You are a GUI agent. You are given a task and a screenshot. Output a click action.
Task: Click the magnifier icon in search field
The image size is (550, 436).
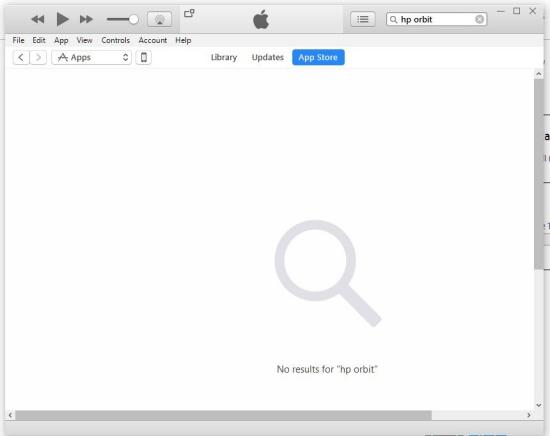[x=394, y=19]
